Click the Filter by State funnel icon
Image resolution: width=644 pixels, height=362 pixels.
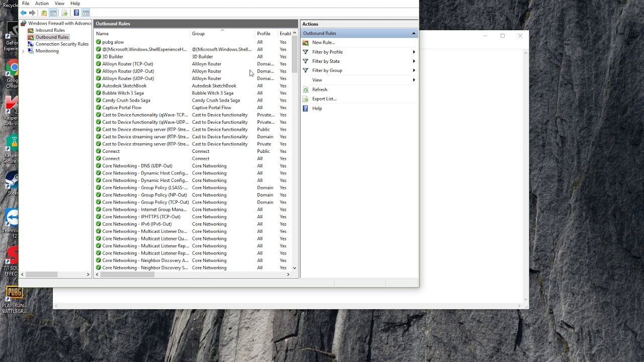pyautogui.click(x=305, y=61)
